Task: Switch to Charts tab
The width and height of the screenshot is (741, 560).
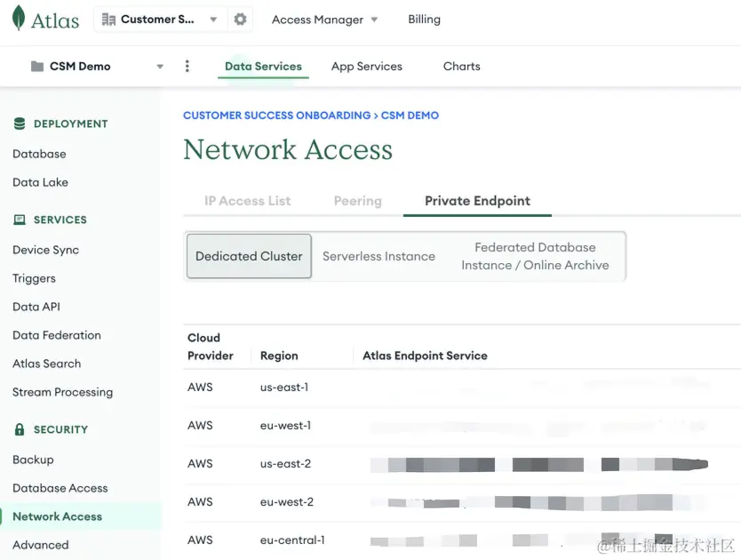Action: pos(461,66)
